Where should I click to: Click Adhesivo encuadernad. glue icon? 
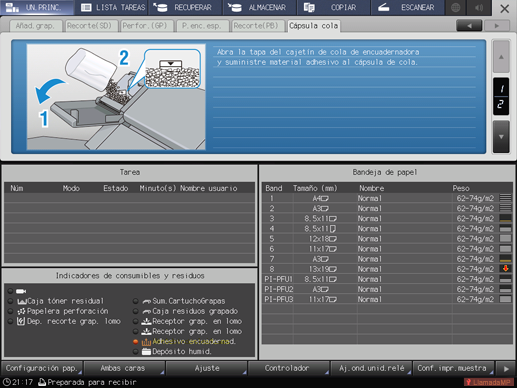[146, 342]
